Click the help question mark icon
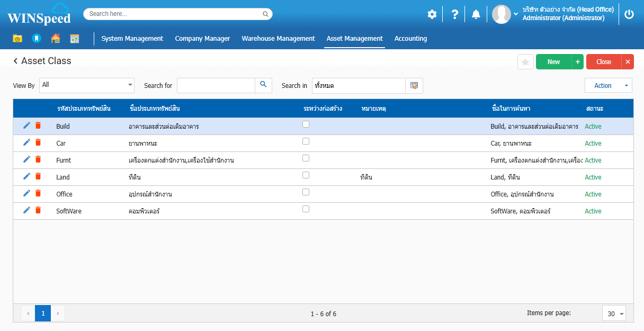This screenshot has width=644, height=331. [454, 14]
